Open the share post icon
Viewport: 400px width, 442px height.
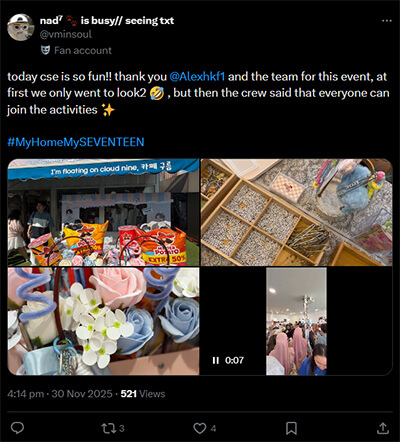(x=383, y=428)
